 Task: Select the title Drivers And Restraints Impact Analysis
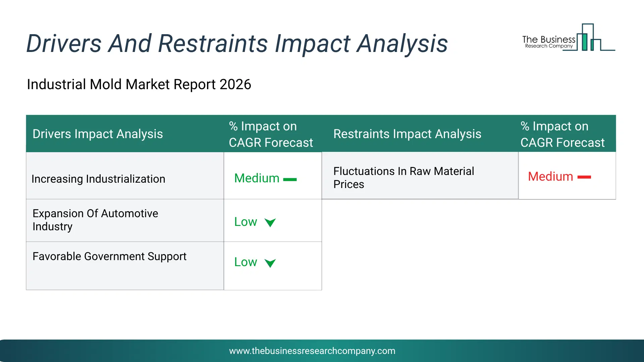(237, 44)
